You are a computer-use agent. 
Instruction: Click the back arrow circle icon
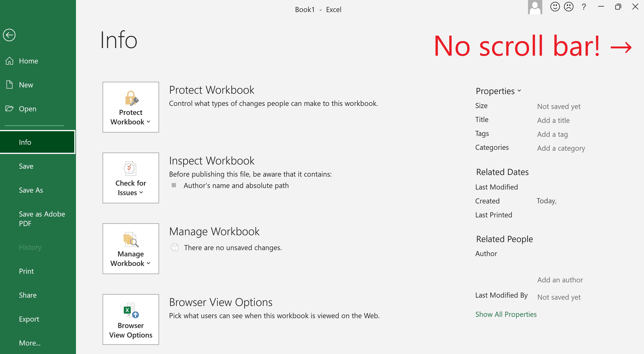click(x=9, y=35)
